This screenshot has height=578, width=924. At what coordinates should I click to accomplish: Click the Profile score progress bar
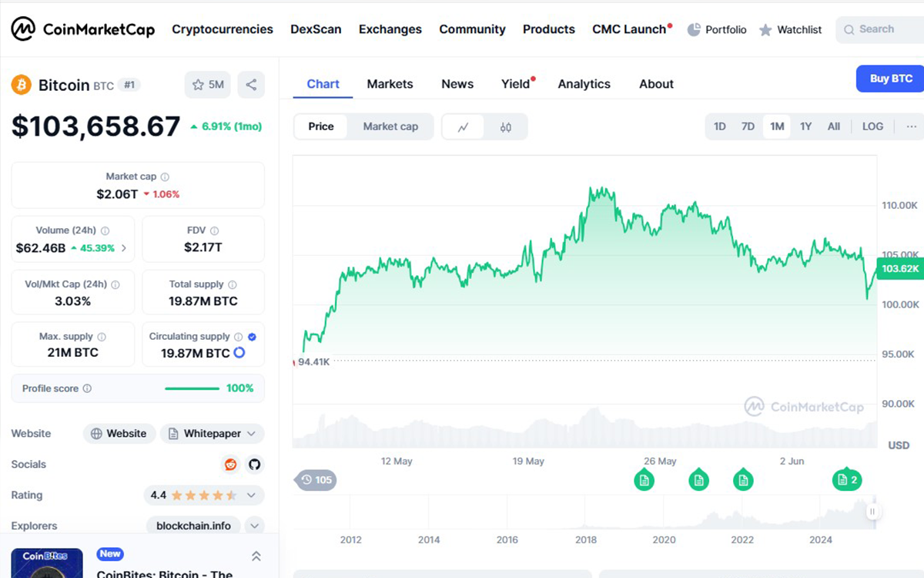(x=192, y=388)
